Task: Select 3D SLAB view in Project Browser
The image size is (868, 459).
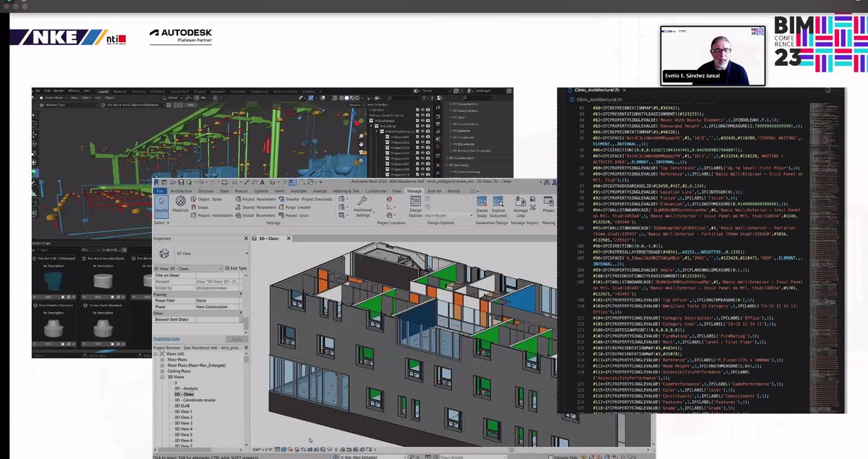Action: coord(182,406)
